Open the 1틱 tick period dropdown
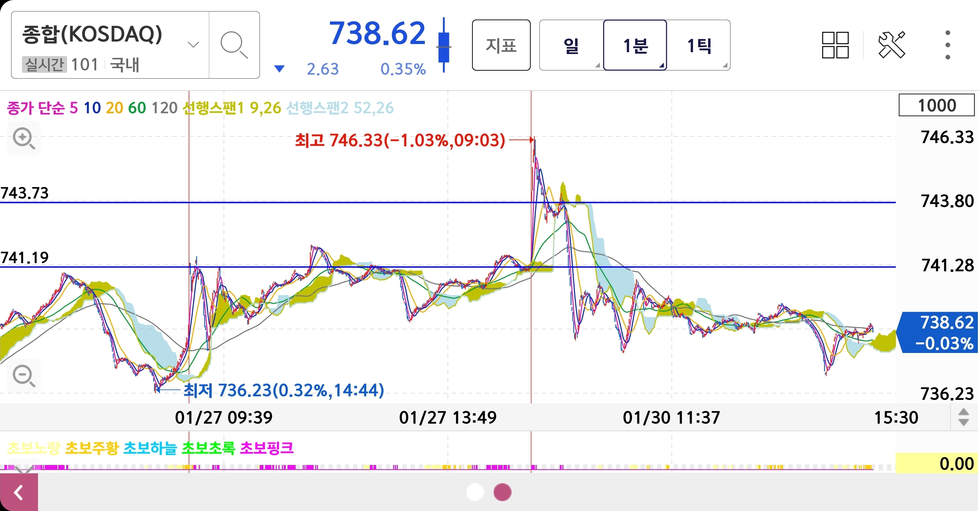 point(699,45)
